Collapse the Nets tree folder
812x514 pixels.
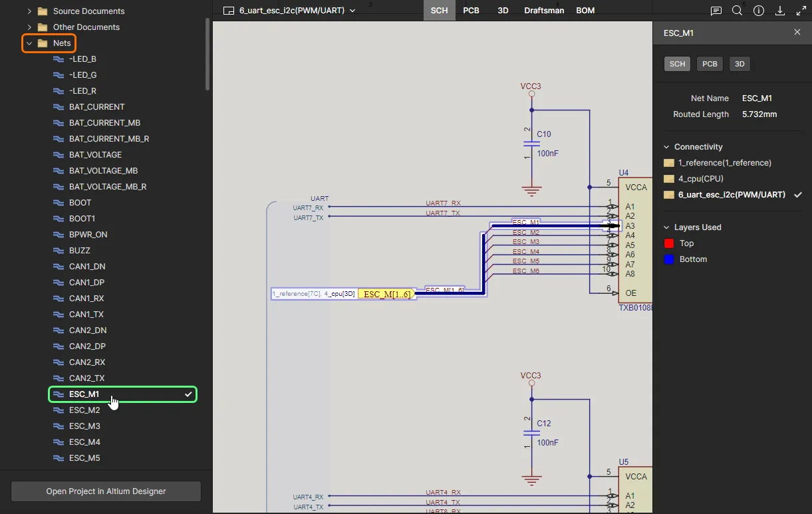(x=29, y=43)
